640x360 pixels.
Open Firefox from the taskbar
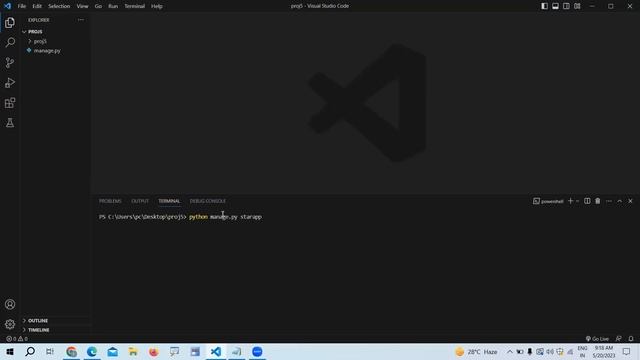(154, 351)
